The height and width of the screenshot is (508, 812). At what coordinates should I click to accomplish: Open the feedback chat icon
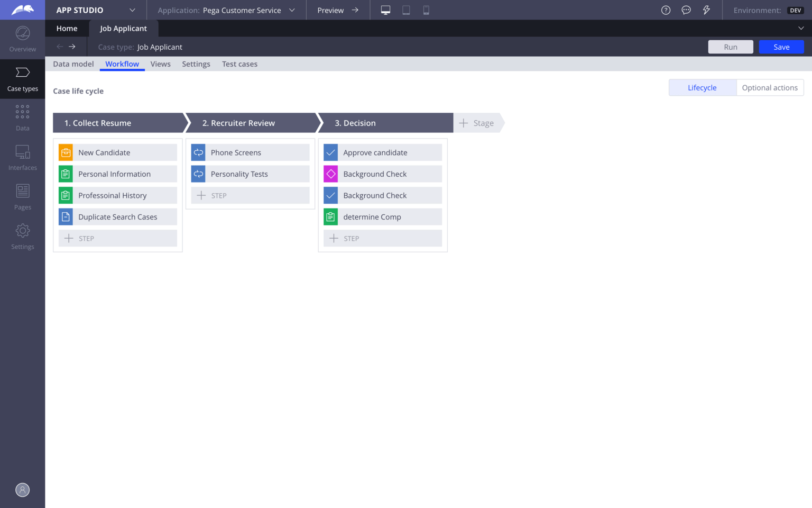click(686, 10)
